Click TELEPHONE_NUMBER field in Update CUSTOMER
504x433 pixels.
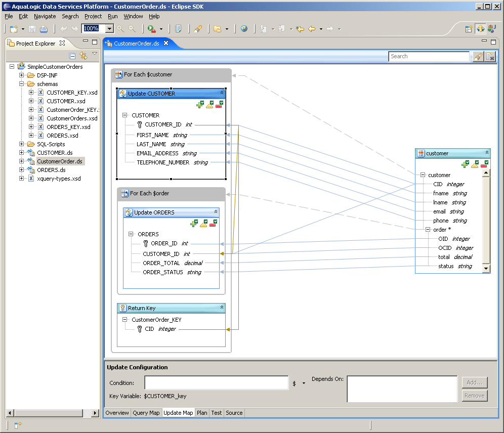point(163,162)
